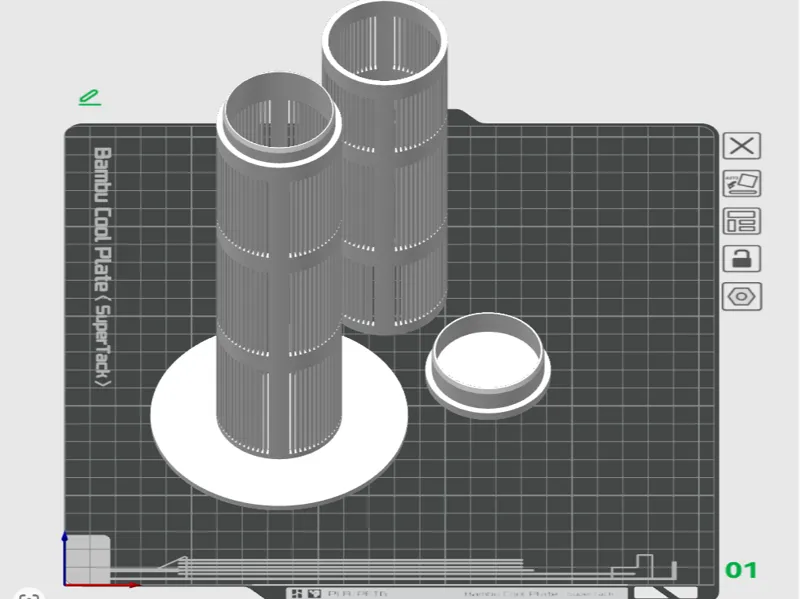This screenshot has height=599, width=800.
Task: Toggle the plate lock icon
Action: 742,258
